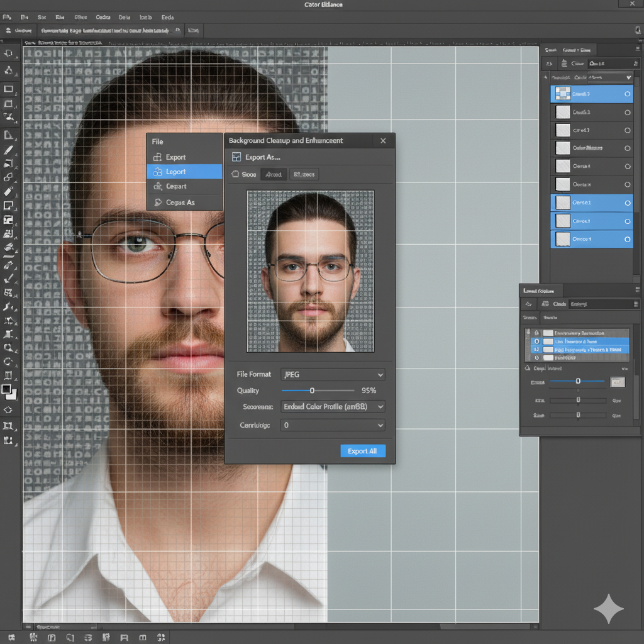
Task: Pick the brush tool from left toolbar
Action: pos(8,150)
